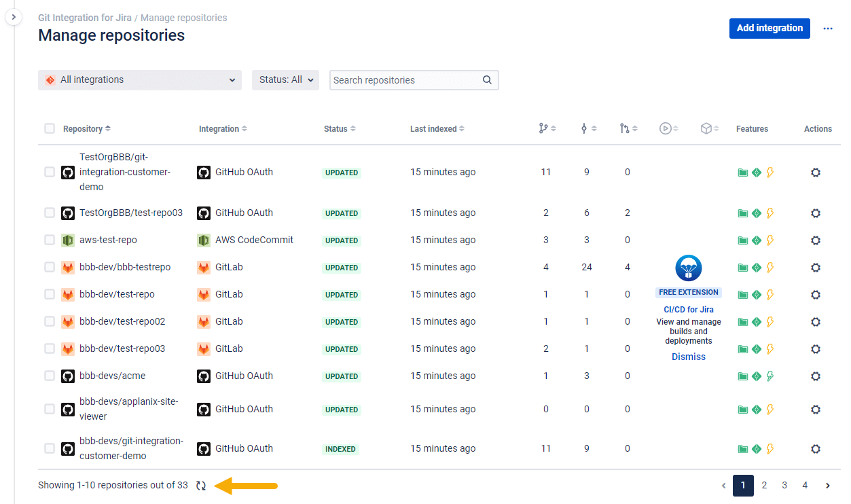Open settings gear for aws-test-repo
851x504 pixels.
tap(816, 240)
